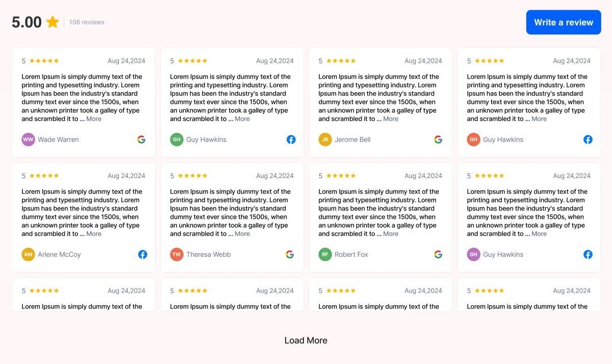Click Facebook icon on Arlene McCoy's review
Viewport: 612px width, 364px height.
coord(143,254)
